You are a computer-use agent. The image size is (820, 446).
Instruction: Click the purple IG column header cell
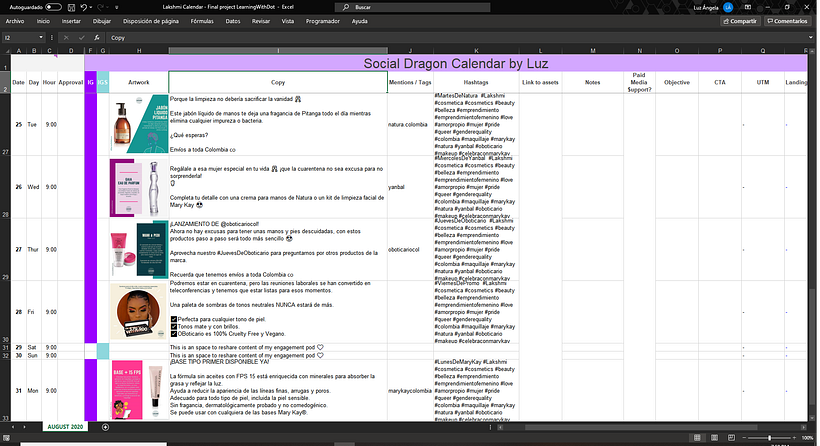click(90, 83)
